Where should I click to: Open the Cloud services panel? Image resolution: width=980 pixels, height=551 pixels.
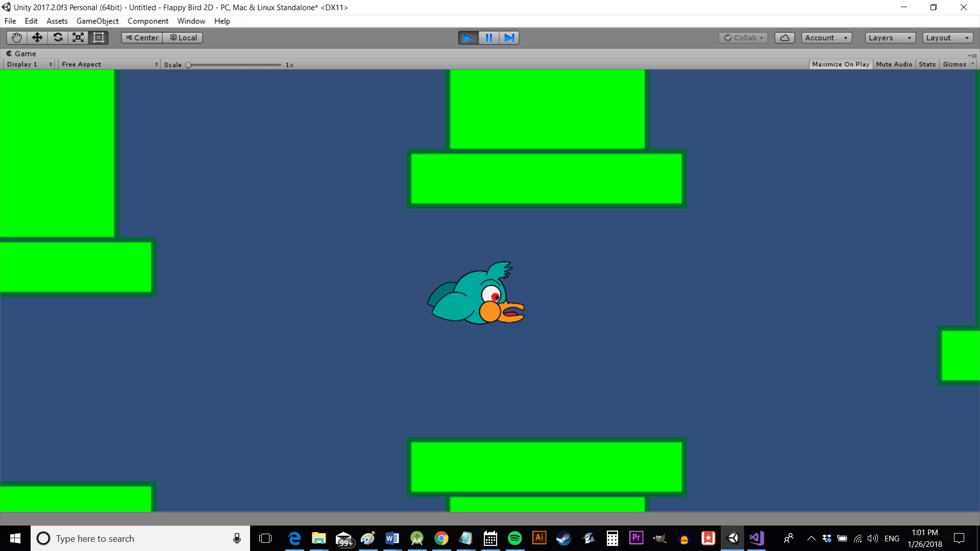pos(785,38)
